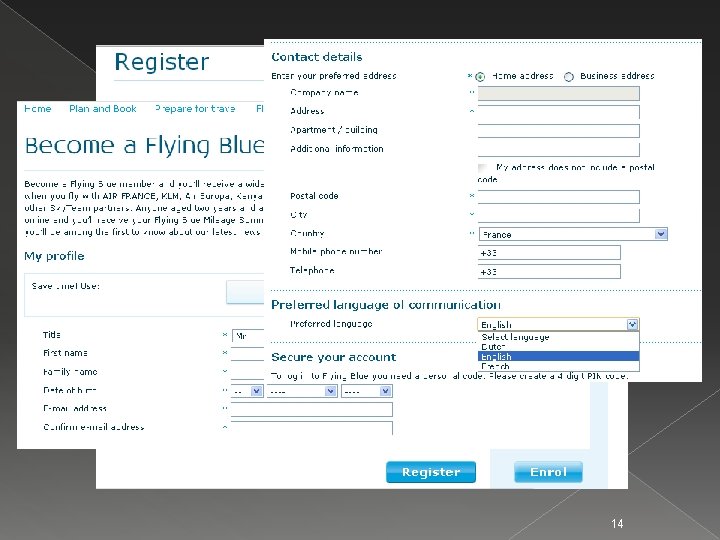Screen dimensions: 720x540
Task: Click the Confirm e-mail address field
Action: pyautogui.click(x=312, y=428)
